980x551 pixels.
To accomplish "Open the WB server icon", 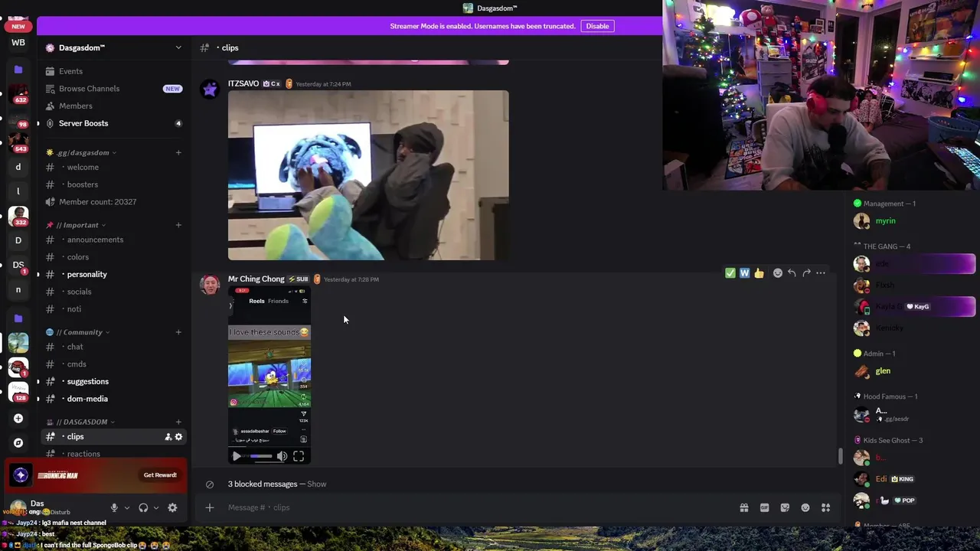I will click(18, 43).
